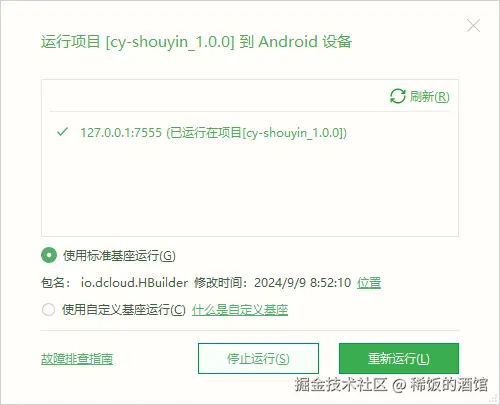Screen dimensions: 500x405
Task: Click the dialog's bottom-corner resize grip
Action: tap(493, 398)
